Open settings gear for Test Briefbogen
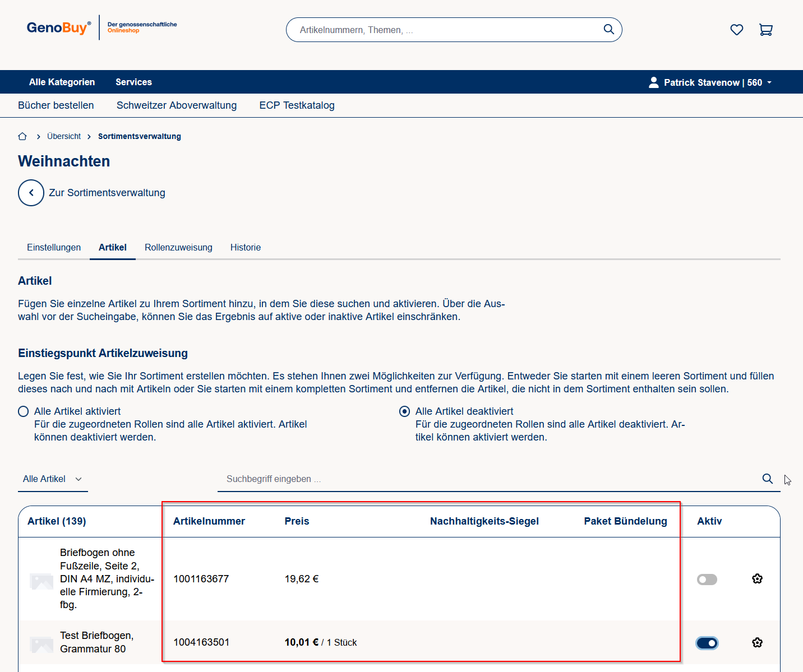The height and width of the screenshot is (672, 803). click(757, 642)
